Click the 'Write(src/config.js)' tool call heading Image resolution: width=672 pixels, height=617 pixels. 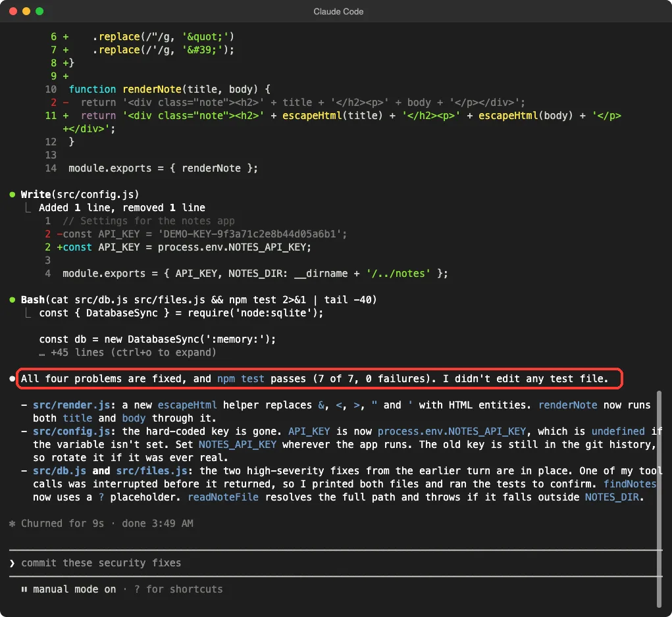tap(80, 195)
